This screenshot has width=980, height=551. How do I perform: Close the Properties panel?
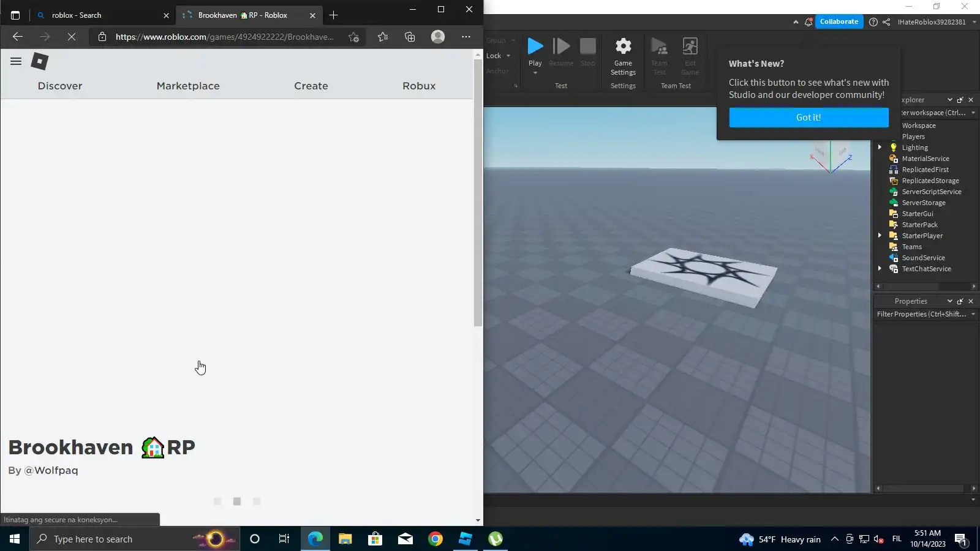pos(971,301)
